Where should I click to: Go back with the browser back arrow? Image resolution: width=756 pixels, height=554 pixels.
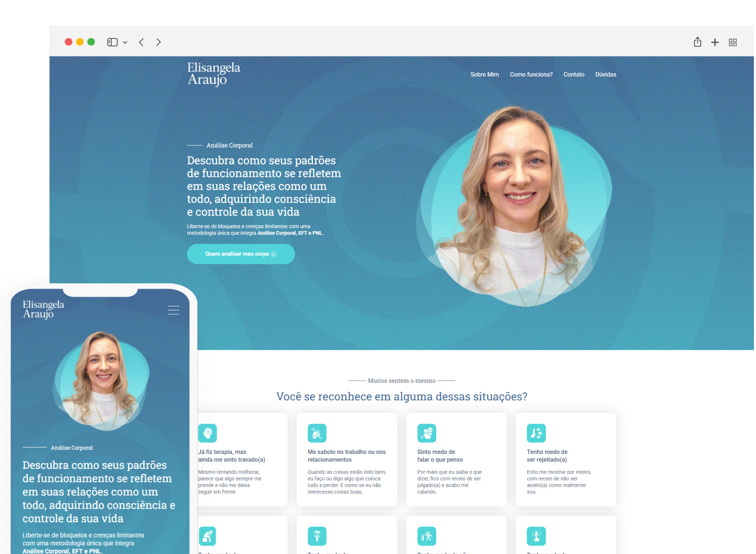pos(141,42)
